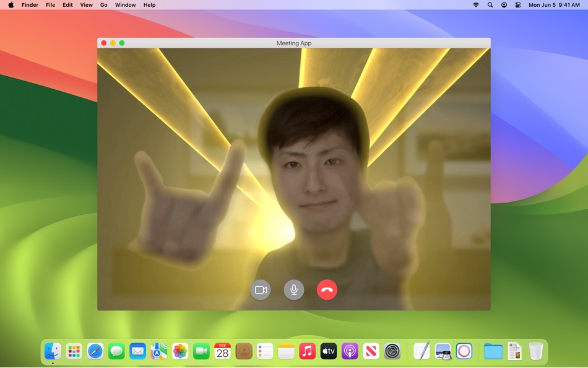
Task: Launch FaceTime from the Dock
Action: pyautogui.click(x=201, y=351)
